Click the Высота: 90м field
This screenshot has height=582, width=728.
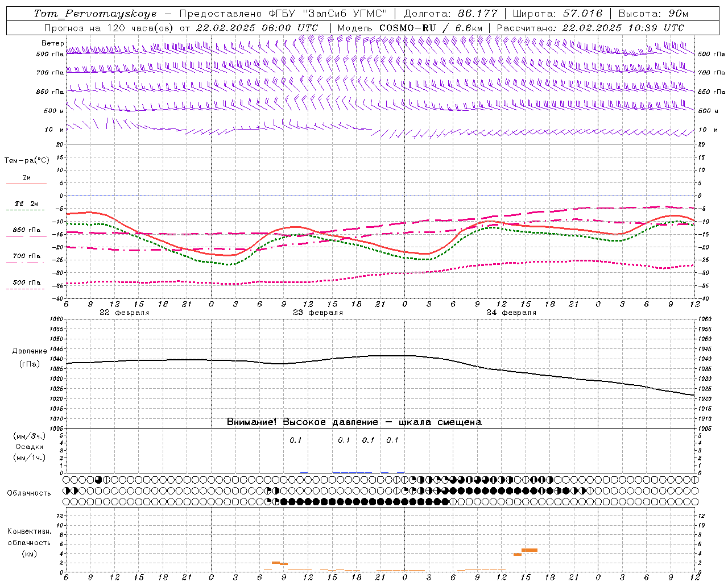click(x=653, y=14)
